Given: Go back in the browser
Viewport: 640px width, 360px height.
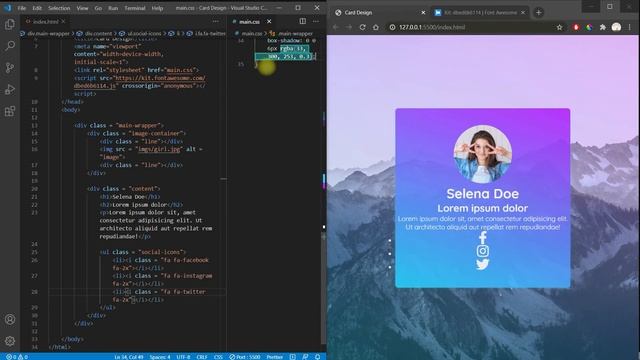Looking at the screenshot, I should pos(336,27).
